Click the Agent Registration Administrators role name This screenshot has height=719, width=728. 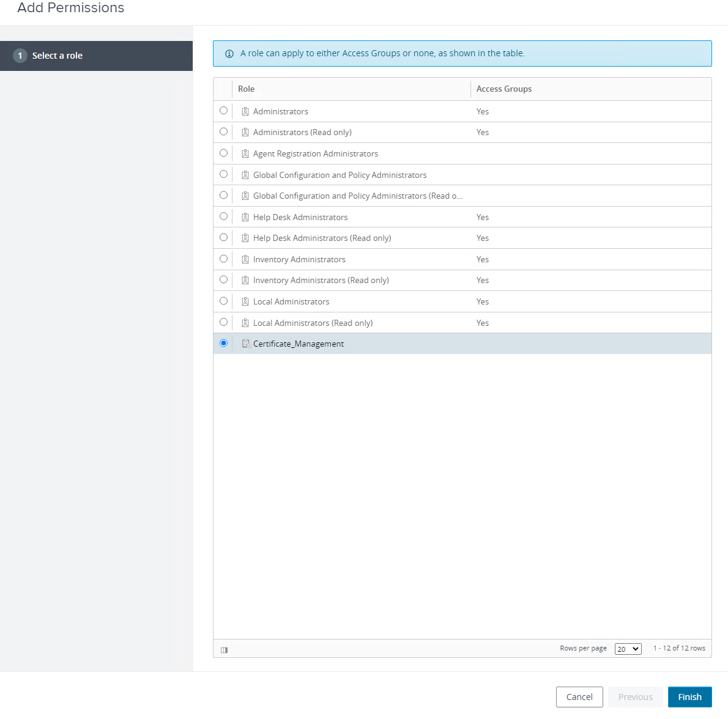pos(315,153)
